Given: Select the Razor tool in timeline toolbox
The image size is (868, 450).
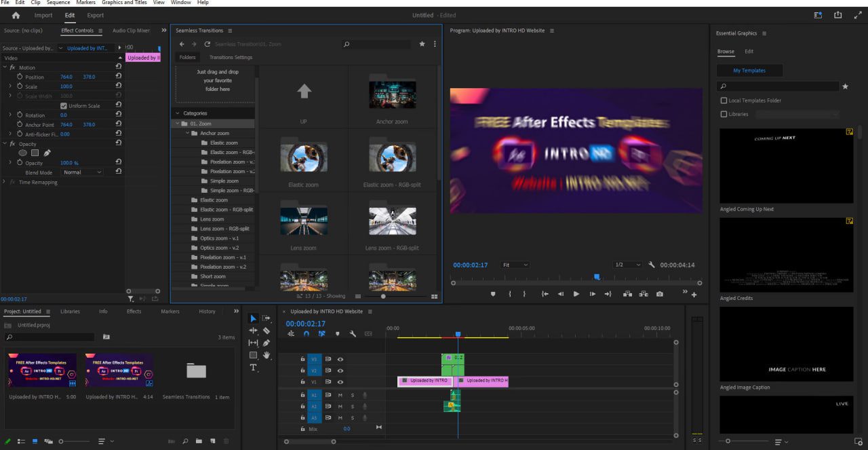Looking at the screenshot, I should click(267, 331).
